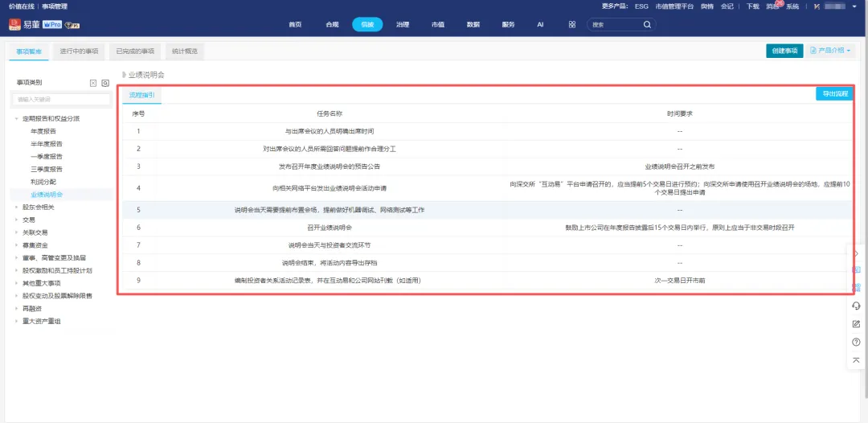The width and height of the screenshot is (868, 423).
Task: Expand the 再融资 tree node
Action: [17, 309]
